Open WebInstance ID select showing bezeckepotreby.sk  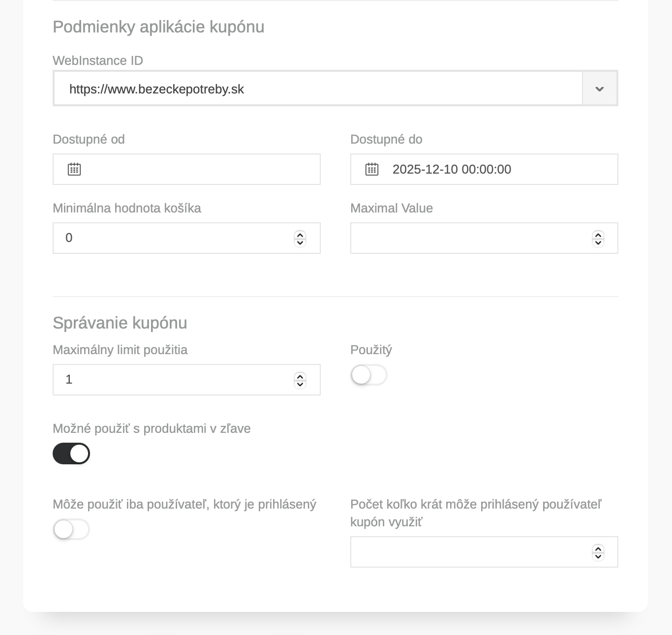(x=336, y=89)
